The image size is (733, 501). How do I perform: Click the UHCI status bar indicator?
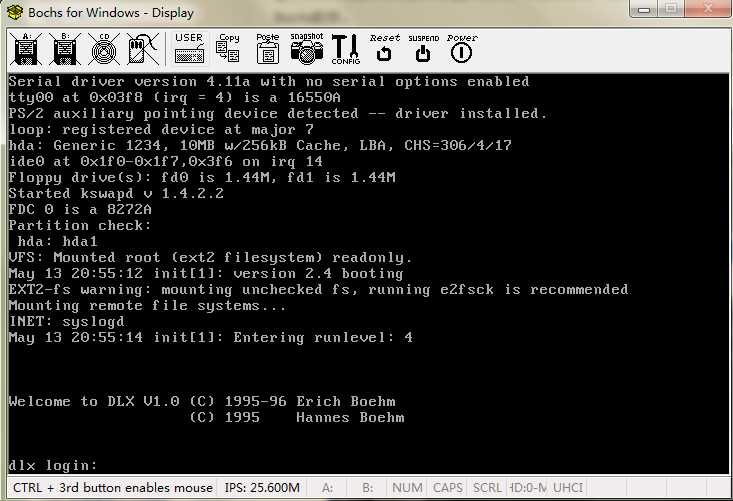pos(568,488)
